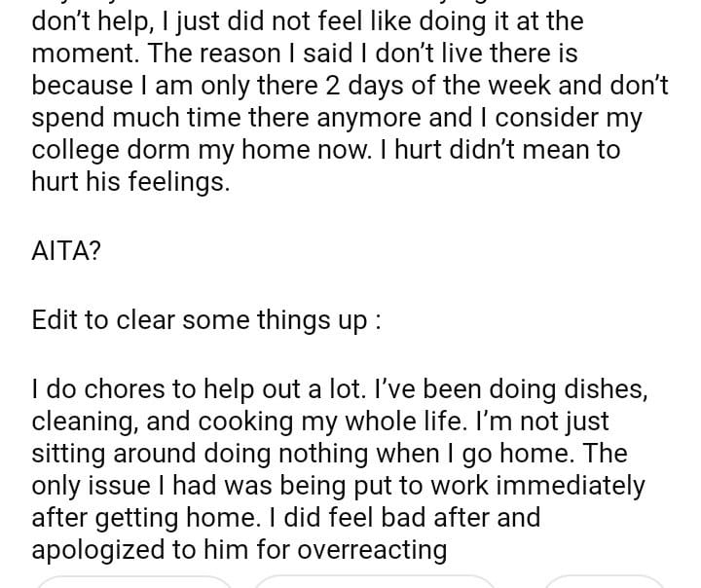Click the words "hurt his feelings."
The height and width of the screenshot is (588, 701).
point(130,182)
